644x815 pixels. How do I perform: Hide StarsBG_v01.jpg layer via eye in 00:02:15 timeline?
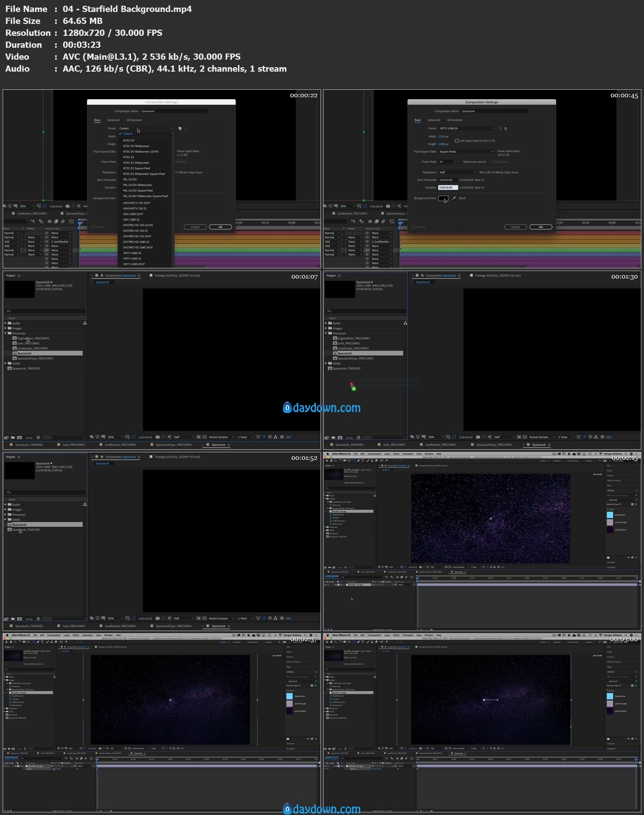point(325,585)
